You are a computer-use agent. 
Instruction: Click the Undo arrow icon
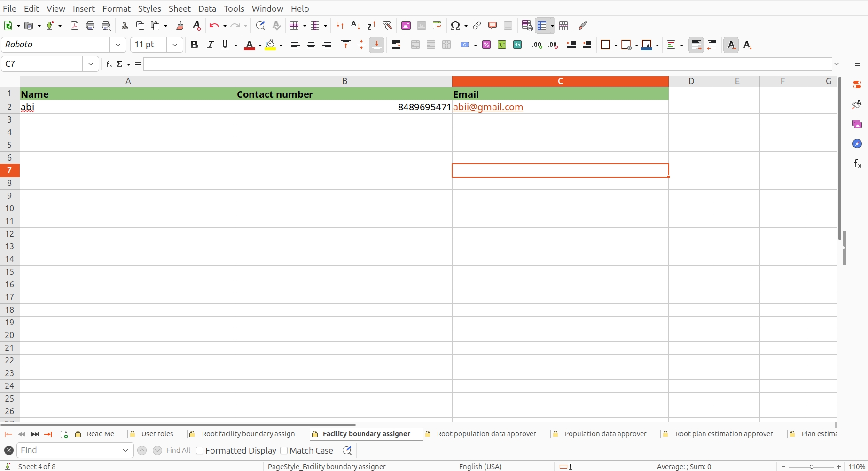coord(214,26)
